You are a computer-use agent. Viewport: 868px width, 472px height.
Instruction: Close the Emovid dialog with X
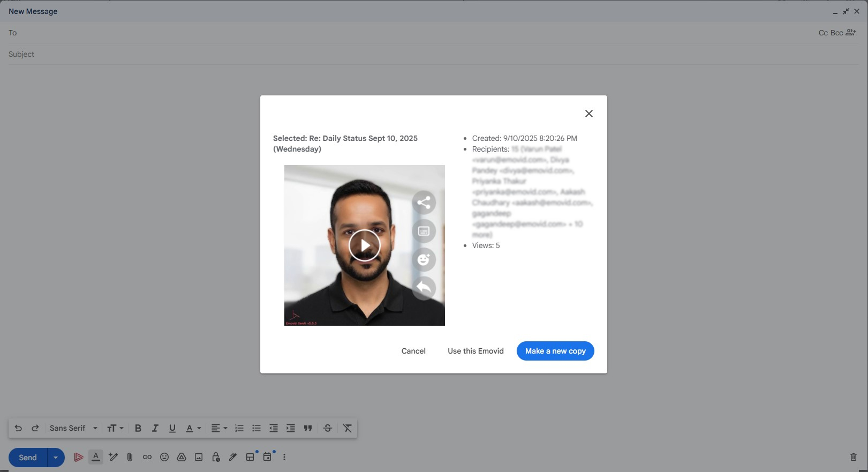pos(589,114)
